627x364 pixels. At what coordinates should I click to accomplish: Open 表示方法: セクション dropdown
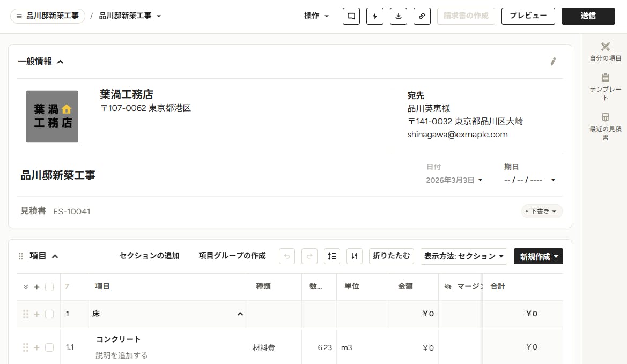point(464,256)
